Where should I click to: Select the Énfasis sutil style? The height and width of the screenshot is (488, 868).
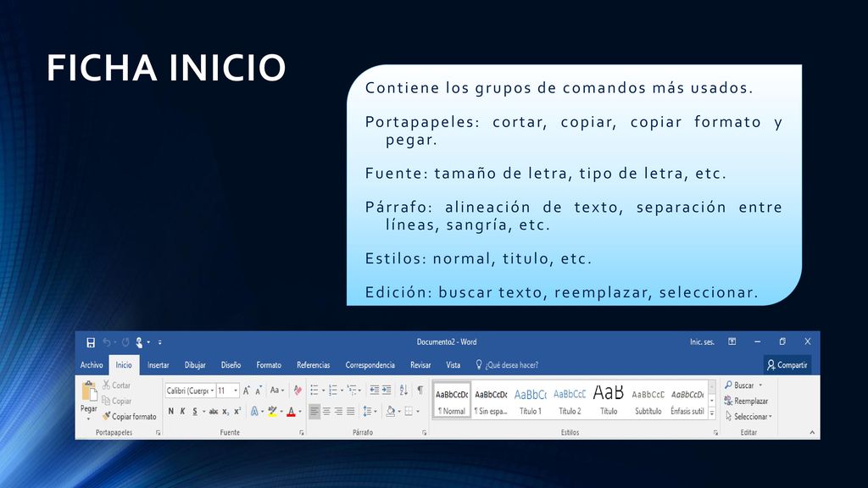coord(687,400)
